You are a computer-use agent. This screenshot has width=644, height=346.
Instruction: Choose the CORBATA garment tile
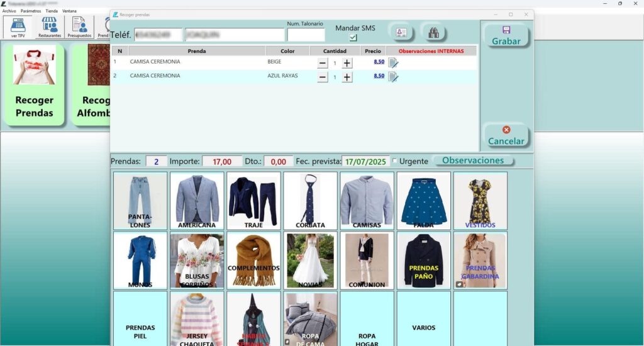point(310,200)
